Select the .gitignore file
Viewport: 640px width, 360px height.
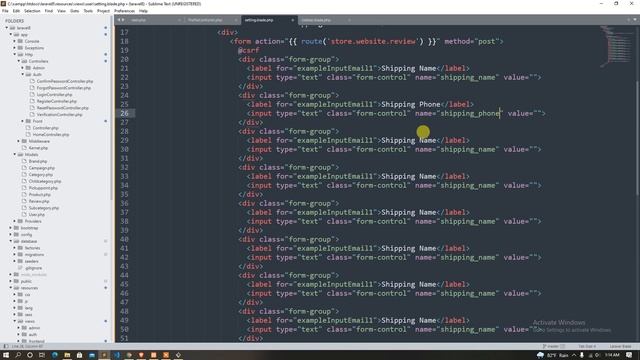[33, 268]
